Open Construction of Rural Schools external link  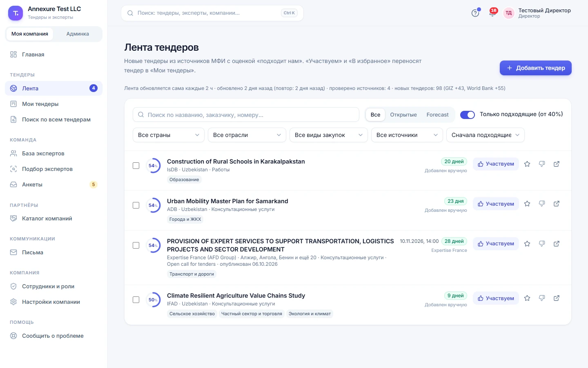click(557, 164)
